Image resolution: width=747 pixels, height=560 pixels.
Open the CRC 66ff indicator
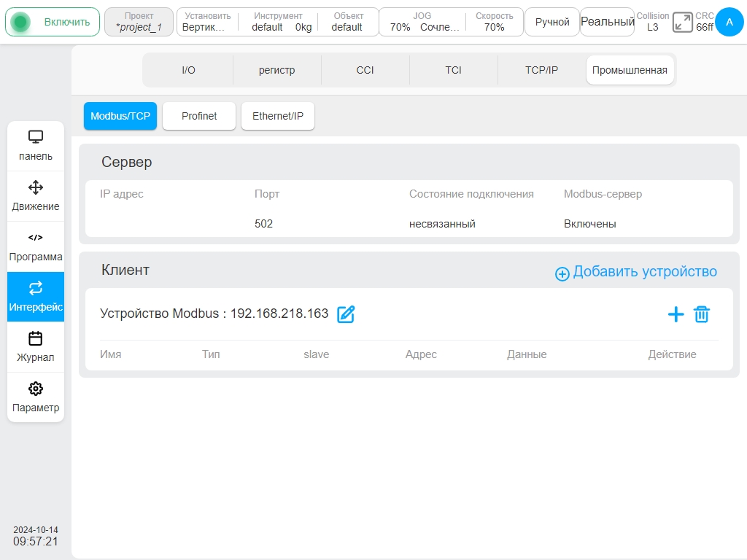705,22
